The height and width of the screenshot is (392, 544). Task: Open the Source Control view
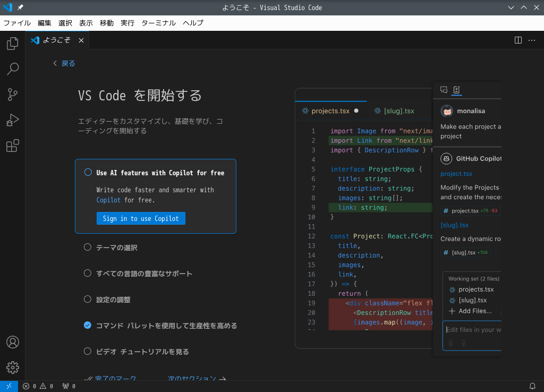point(13,95)
